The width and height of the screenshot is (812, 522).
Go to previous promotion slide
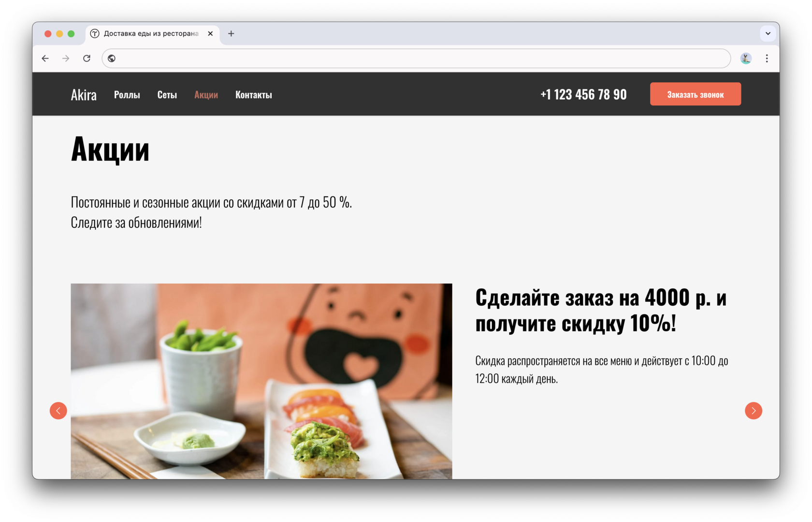point(58,411)
